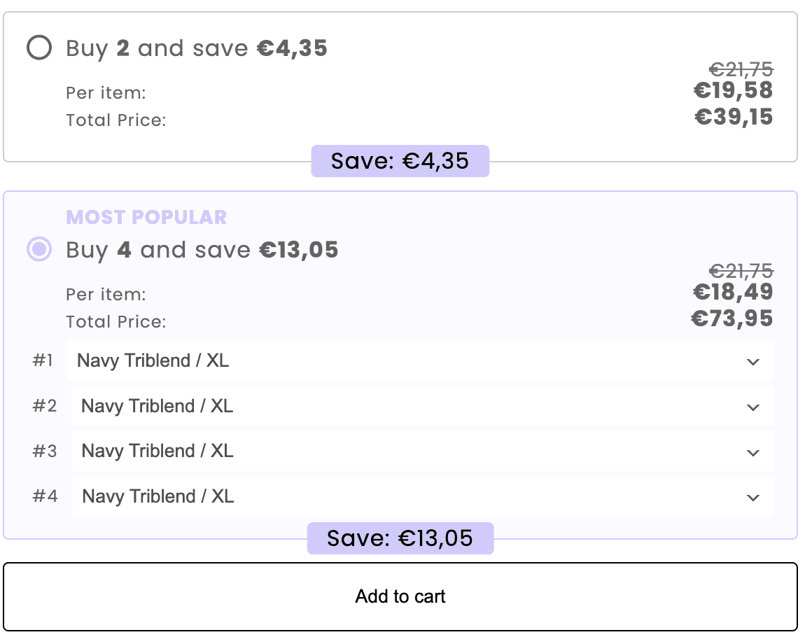The width and height of the screenshot is (812, 644).
Task: Select the Buy 4 radio button
Action: [39, 249]
